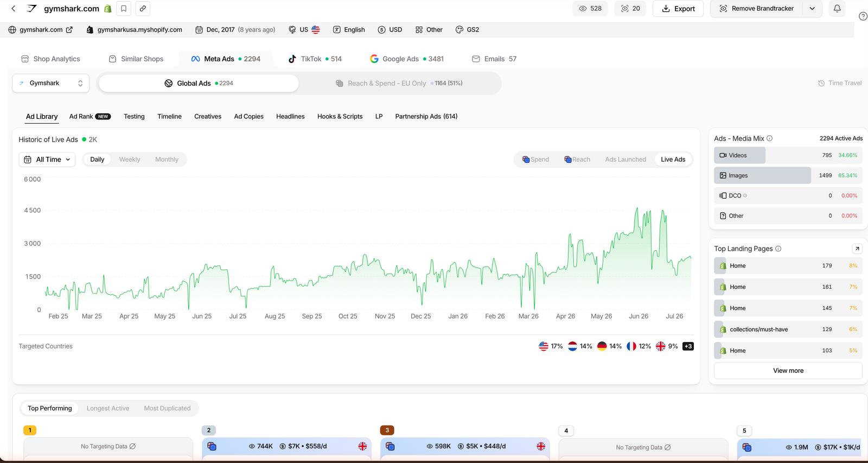Switch to the Creatives sub-tab

pyautogui.click(x=208, y=117)
